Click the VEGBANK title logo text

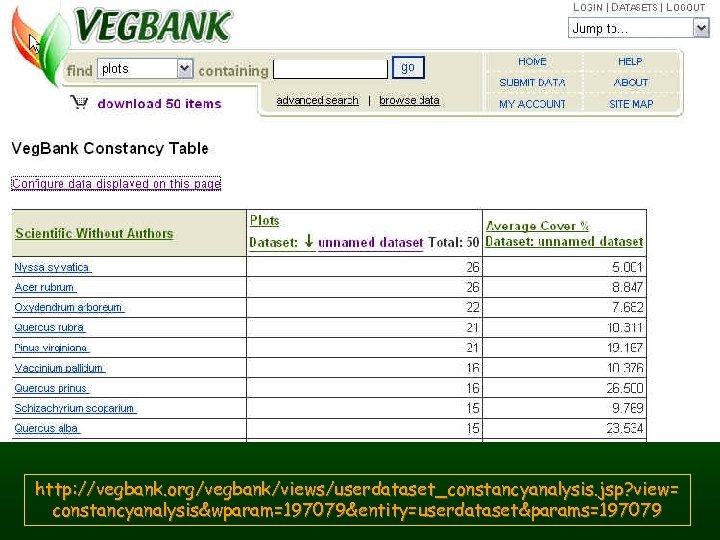point(153,26)
